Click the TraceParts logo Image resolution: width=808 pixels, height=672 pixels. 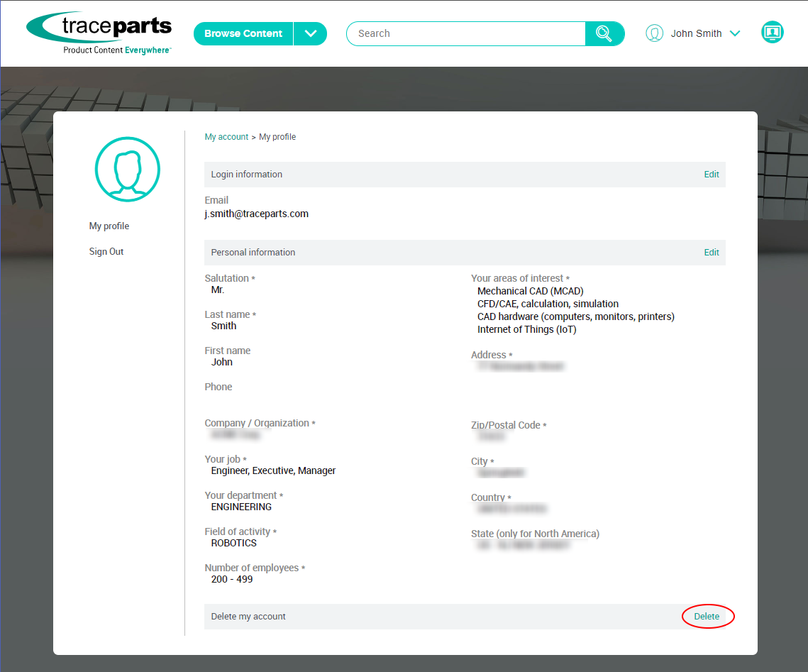click(x=100, y=33)
